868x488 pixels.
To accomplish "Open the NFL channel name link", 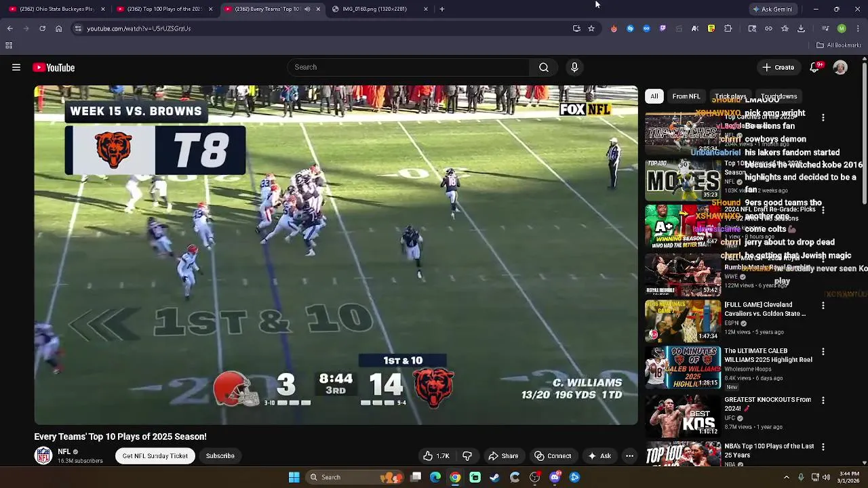I will tap(64, 451).
